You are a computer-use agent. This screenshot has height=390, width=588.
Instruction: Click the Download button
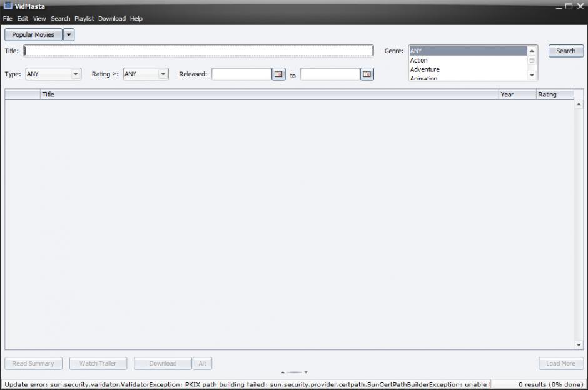pyautogui.click(x=163, y=363)
